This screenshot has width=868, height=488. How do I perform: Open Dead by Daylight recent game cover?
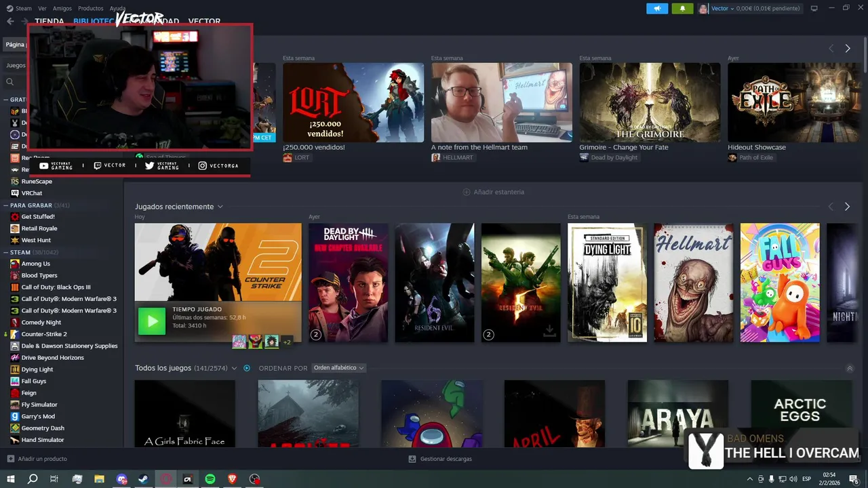(x=349, y=283)
